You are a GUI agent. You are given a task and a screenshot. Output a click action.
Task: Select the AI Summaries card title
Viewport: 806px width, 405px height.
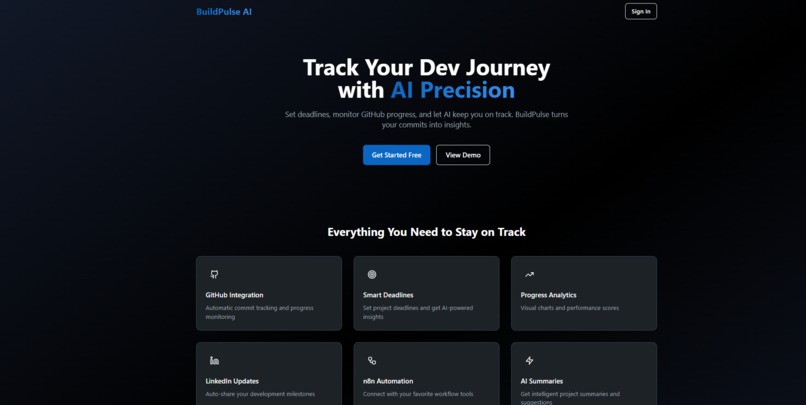click(542, 381)
